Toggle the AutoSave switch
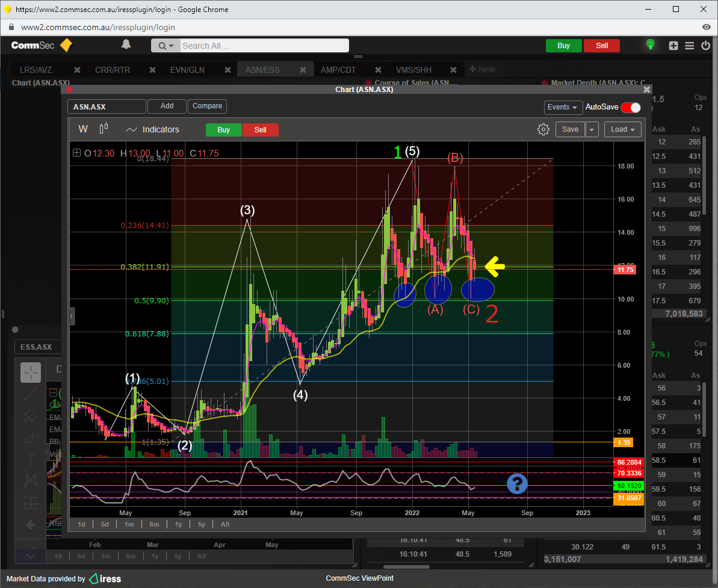Viewport: 718px width, 588px height. pos(630,107)
